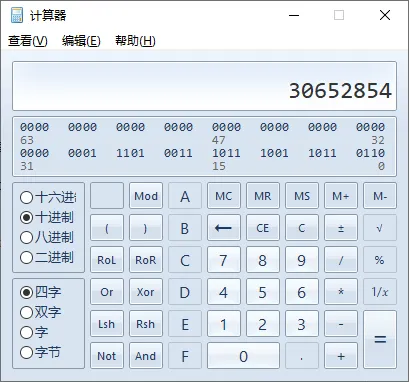Click the hex digit E key

tap(185, 324)
